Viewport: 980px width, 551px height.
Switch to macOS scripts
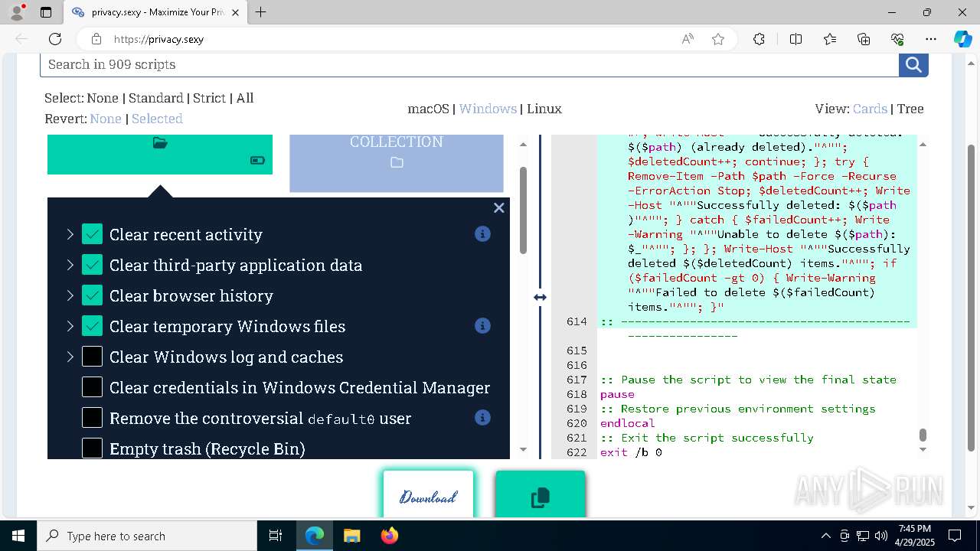click(428, 109)
